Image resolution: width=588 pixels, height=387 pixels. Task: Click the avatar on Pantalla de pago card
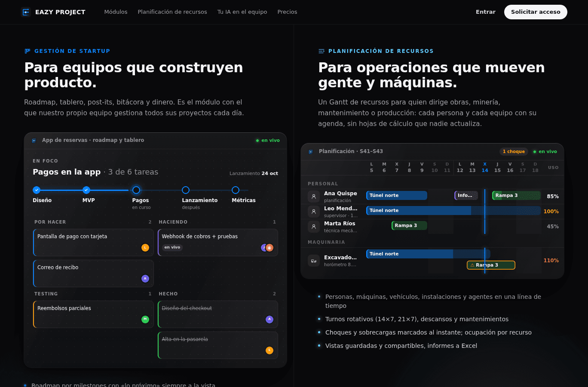[x=145, y=248]
